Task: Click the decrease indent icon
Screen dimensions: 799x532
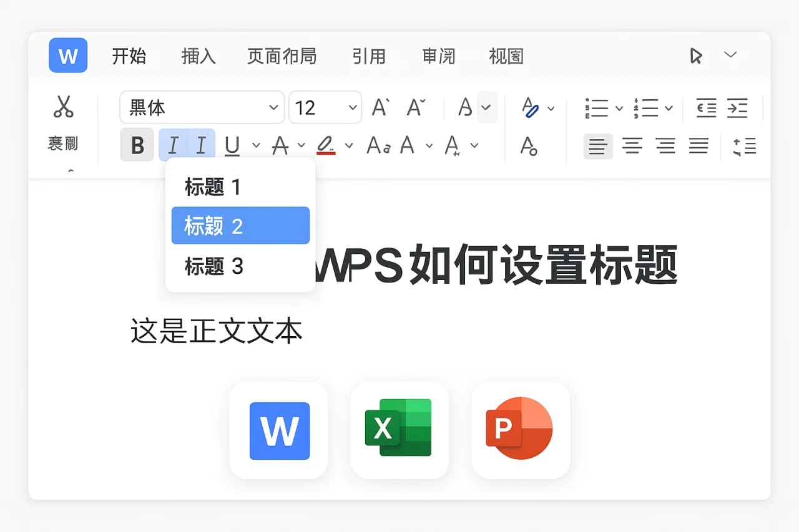Action: click(706, 107)
